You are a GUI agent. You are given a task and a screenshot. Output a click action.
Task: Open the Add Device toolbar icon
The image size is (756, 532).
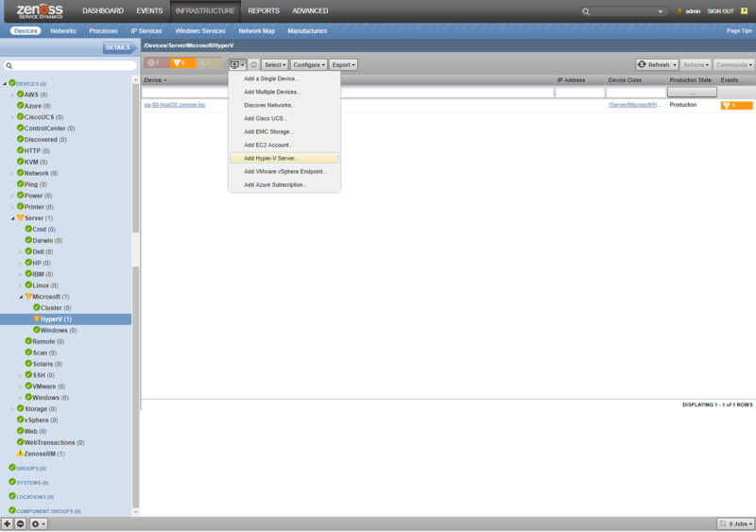pos(237,64)
